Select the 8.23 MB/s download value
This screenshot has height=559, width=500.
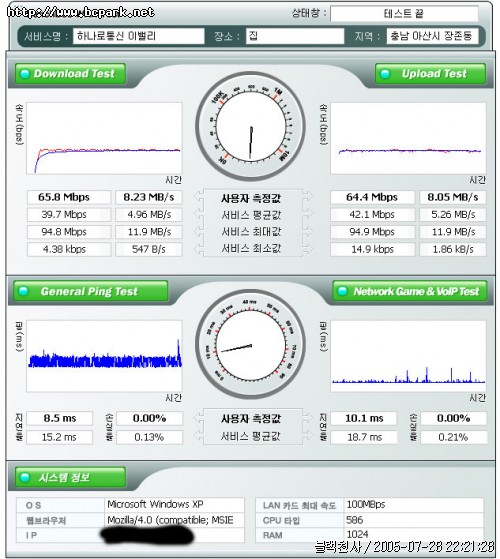click(x=149, y=197)
